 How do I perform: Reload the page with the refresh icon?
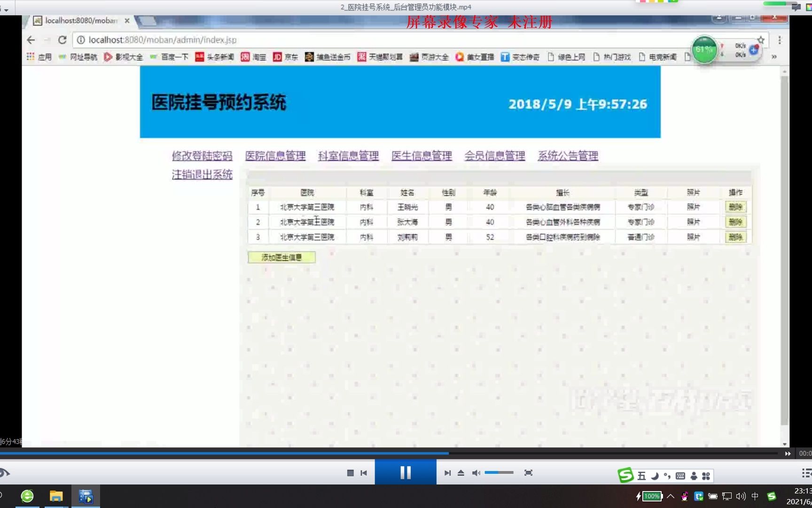click(62, 40)
